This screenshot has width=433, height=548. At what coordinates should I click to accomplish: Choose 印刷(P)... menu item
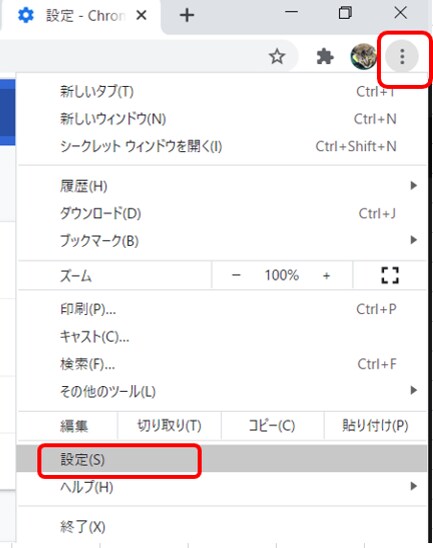pos(222,309)
